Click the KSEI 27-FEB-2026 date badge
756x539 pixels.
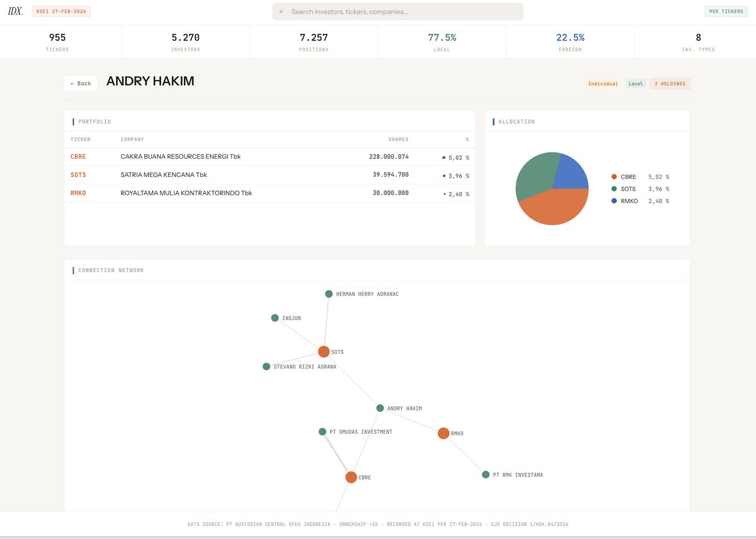tap(60, 11)
